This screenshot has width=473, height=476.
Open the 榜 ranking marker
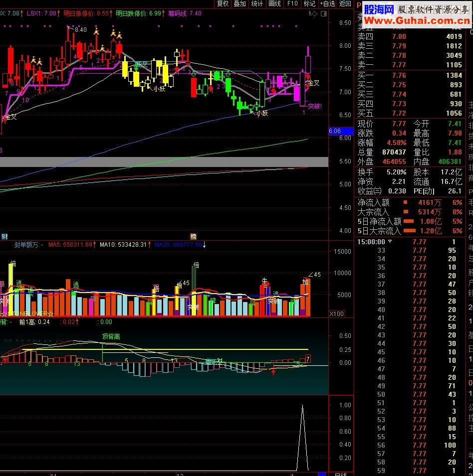point(193,236)
